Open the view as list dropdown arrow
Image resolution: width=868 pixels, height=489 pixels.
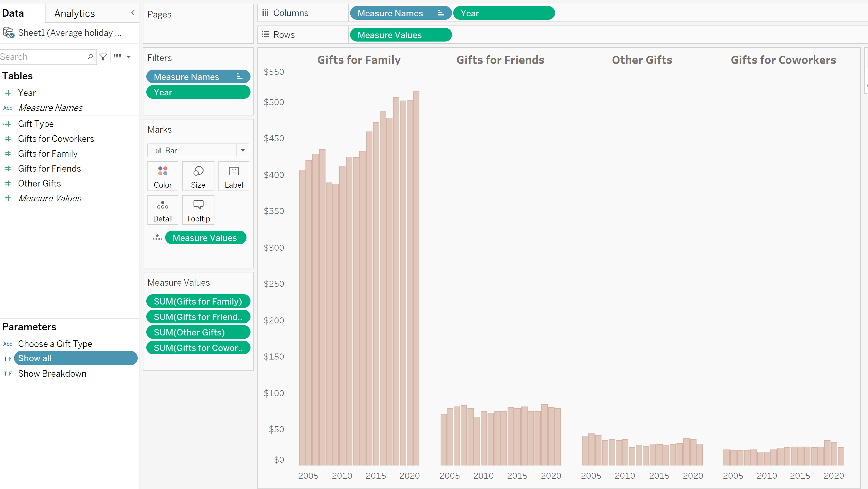tap(128, 57)
